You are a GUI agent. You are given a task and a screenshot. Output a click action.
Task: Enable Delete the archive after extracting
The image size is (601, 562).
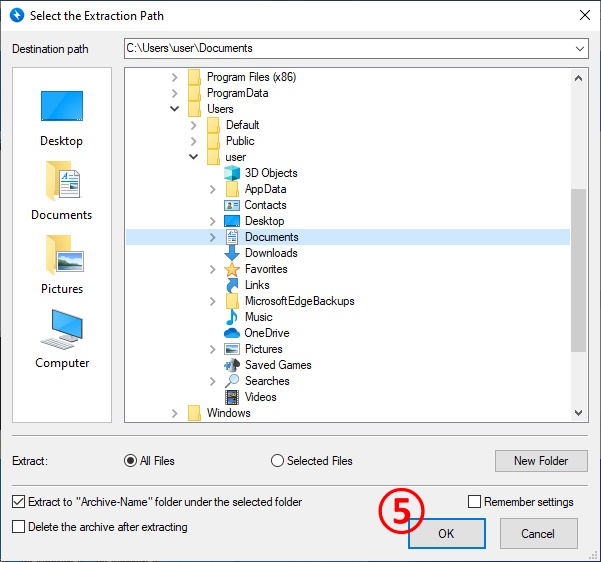click(18, 527)
